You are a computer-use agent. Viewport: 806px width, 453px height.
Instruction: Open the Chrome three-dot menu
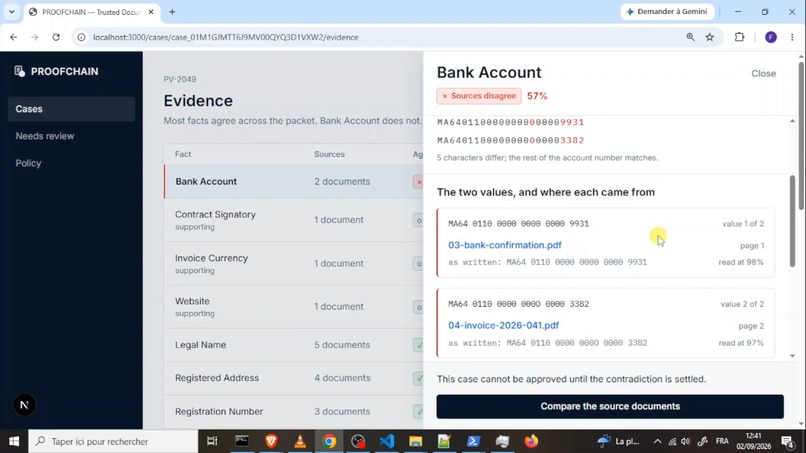coord(792,37)
